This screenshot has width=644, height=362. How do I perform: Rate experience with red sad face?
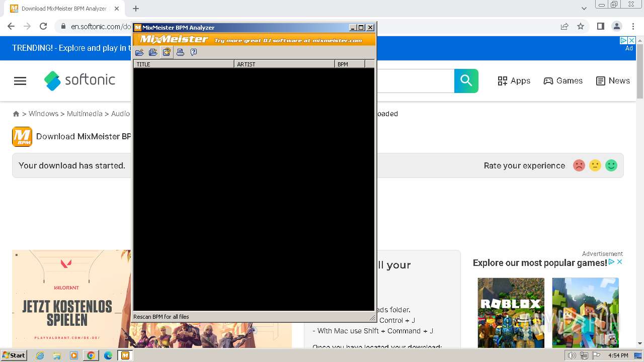[579, 165]
